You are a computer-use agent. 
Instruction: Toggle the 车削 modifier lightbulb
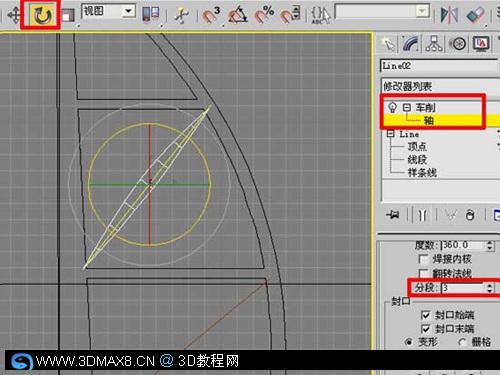(x=392, y=107)
